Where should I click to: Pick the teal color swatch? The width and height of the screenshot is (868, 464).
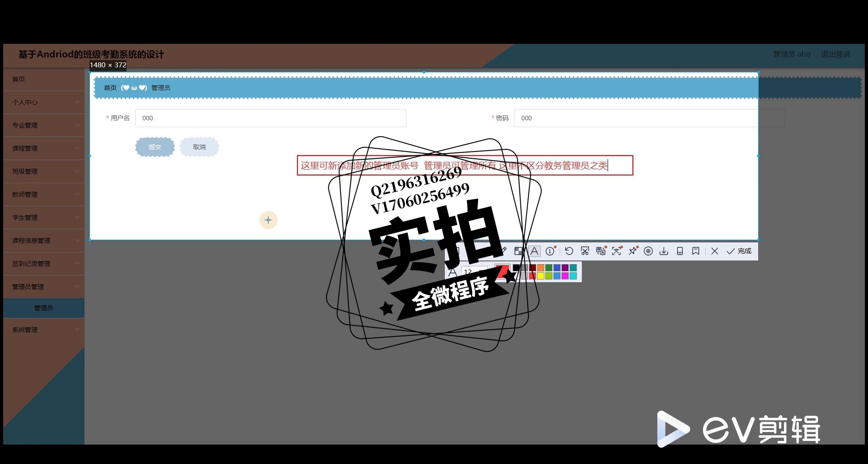point(573,268)
